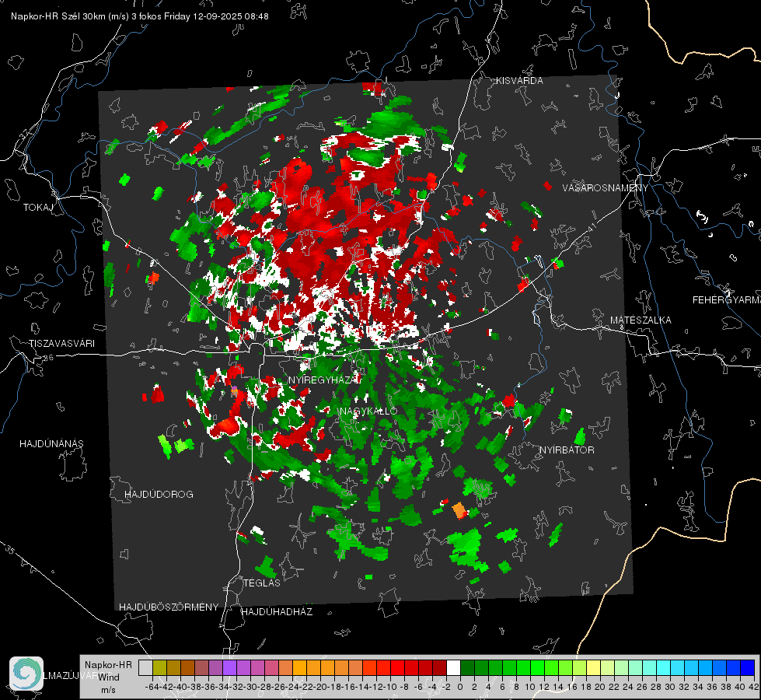Viewport: 761px width, 700px height.
Task: Click the HAJDÚHADHÁZ town label
Action: [277, 612]
